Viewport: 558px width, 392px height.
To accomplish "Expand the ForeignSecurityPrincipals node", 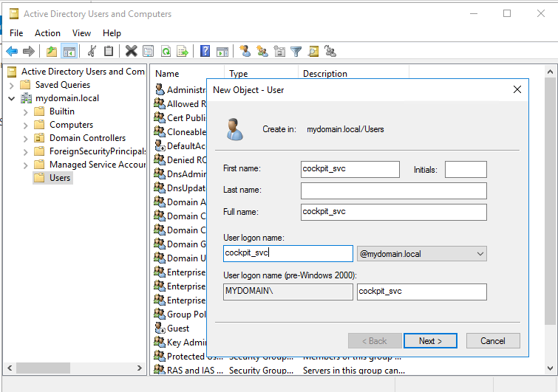I will (x=25, y=152).
